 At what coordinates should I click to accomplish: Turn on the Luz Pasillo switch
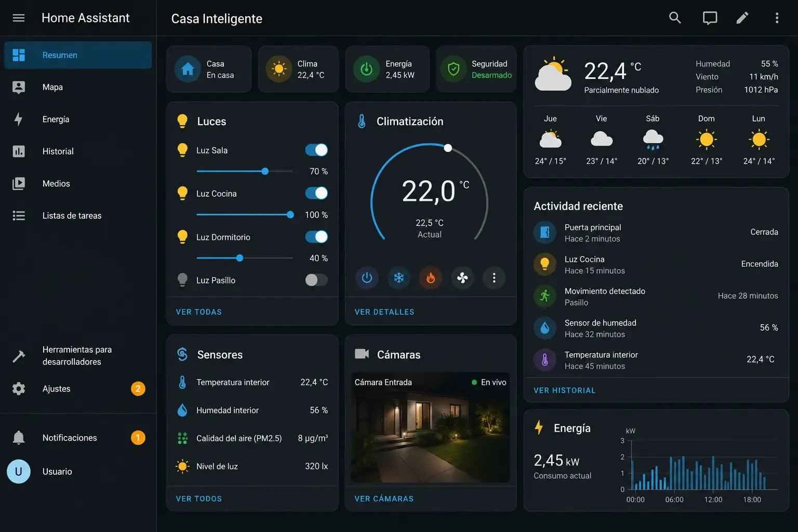316,280
